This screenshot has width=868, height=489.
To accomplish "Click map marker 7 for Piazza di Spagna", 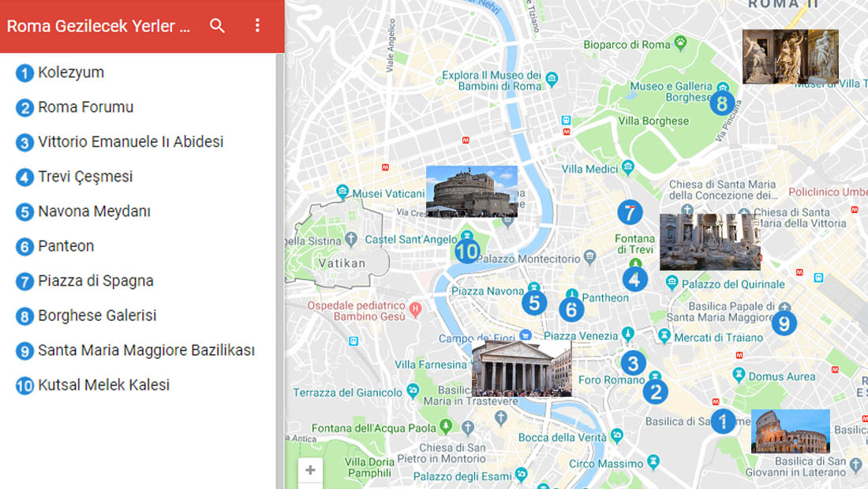I will [629, 212].
